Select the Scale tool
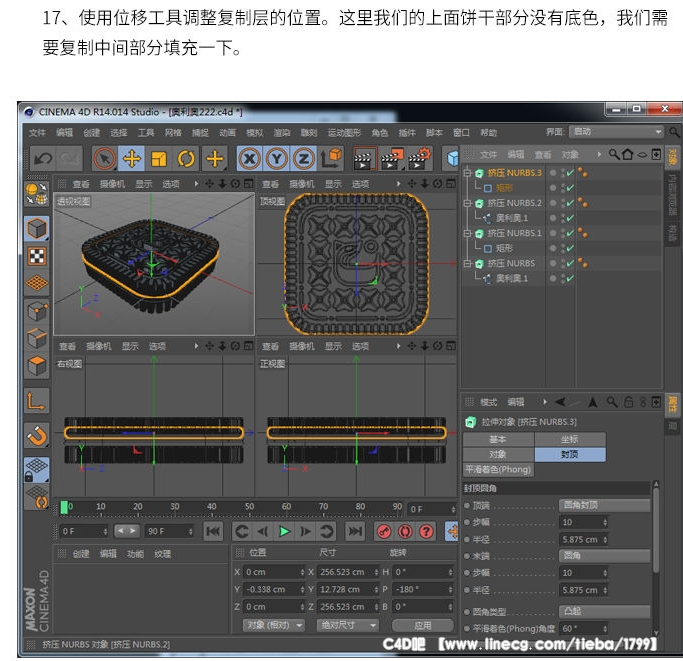 [159, 159]
